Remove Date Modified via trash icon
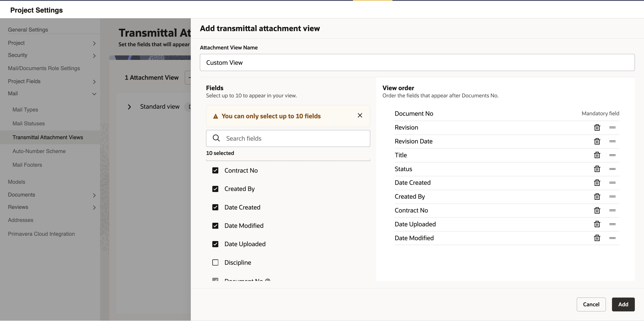The width and height of the screenshot is (644, 321). (x=597, y=238)
